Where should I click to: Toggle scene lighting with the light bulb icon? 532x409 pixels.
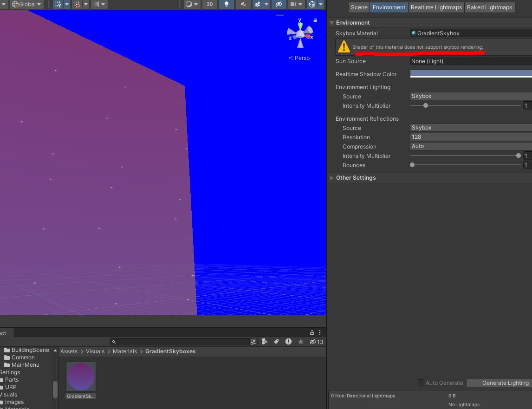pyautogui.click(x=226, y=4)
